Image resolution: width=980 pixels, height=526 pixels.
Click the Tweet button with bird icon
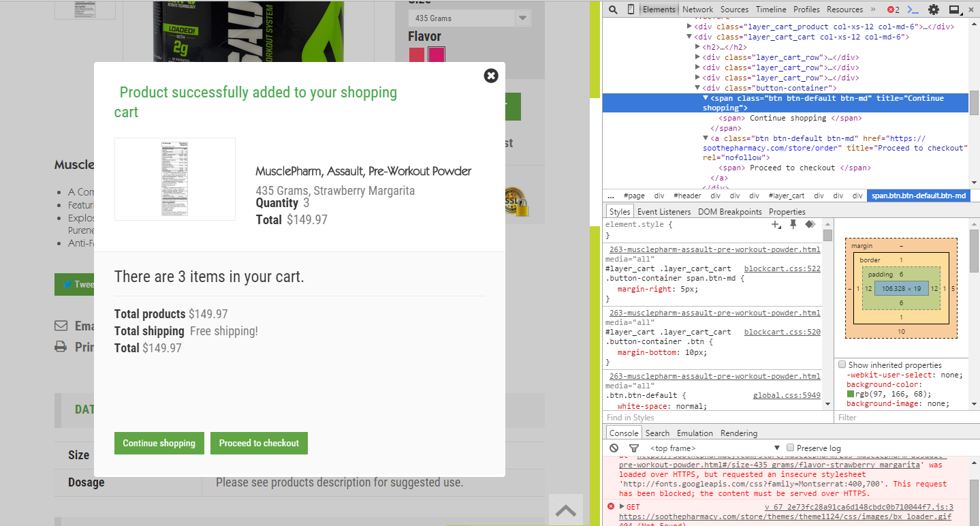[74, 284]
